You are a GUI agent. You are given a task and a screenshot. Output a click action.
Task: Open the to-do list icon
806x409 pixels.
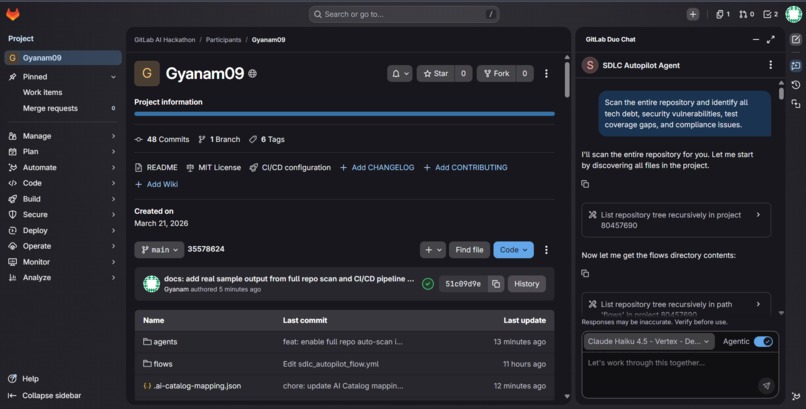(x=770, y=14)
